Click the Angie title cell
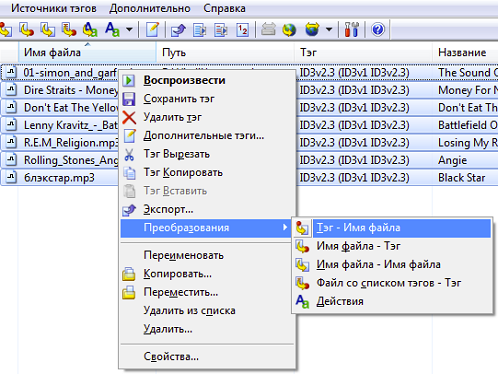The height and width of the screenshot is (376, 499). click(452, 160)
